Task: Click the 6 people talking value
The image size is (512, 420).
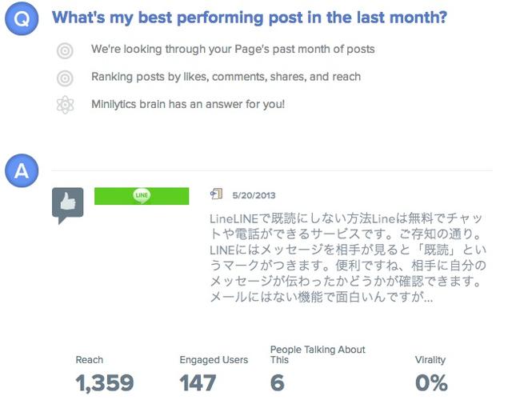Action: click(277, 383)
